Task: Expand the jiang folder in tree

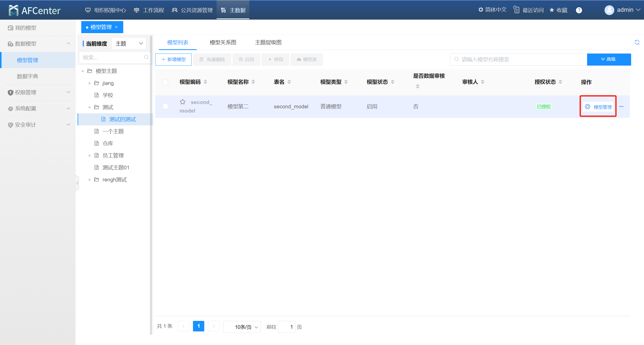Action: (x=90, y=83)
